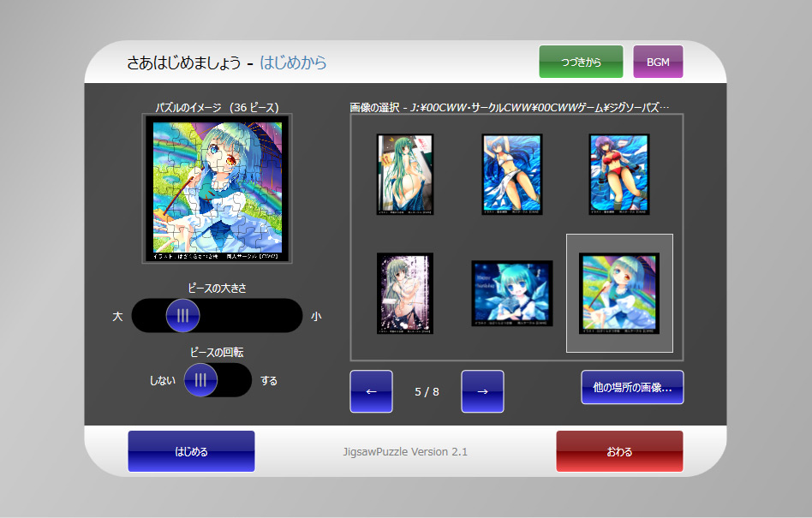Click the 大 label for larger pieces
This screenshot has width=812, height=518.
(x=117, y=316)
